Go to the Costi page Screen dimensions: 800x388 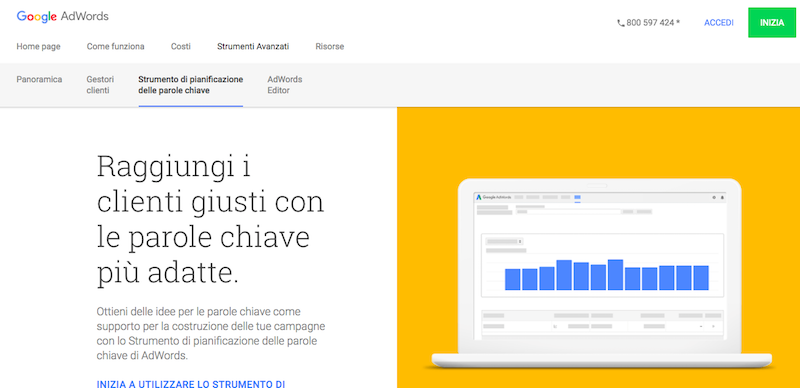(181, 46)
